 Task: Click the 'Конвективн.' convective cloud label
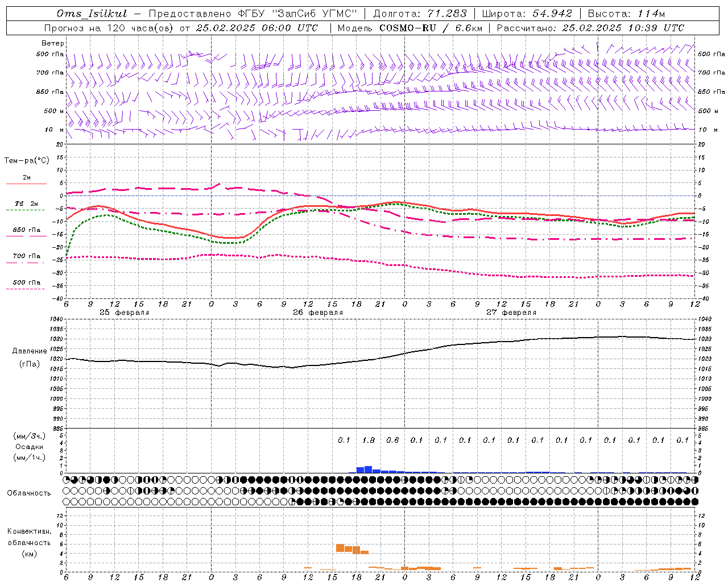tap(29, 531)
